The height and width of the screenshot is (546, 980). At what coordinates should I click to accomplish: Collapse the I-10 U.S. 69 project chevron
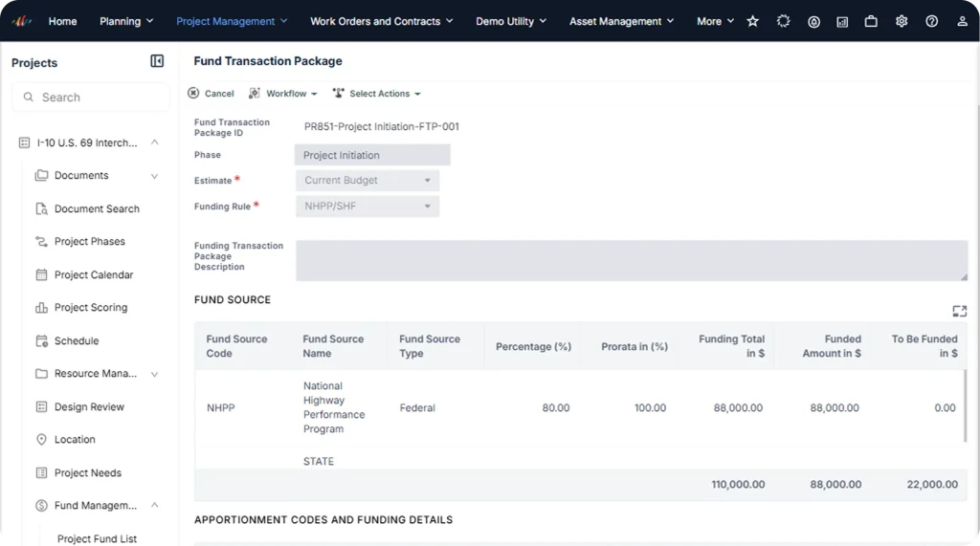click(154, 142)
